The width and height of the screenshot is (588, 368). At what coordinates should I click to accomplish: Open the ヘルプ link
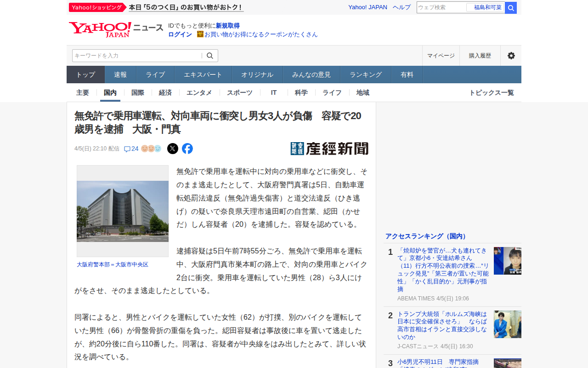click(401, 7)
